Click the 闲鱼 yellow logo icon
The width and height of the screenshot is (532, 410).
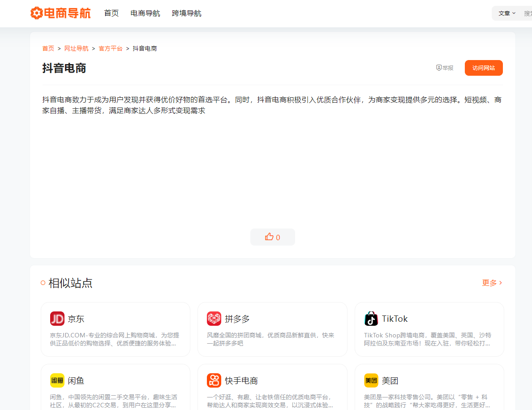point(57,380)
